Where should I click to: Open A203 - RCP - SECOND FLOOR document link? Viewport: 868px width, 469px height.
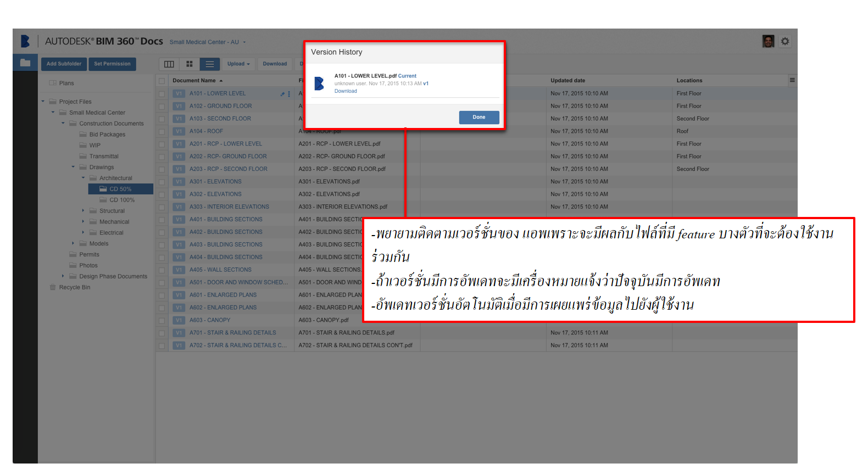(228, 169)
